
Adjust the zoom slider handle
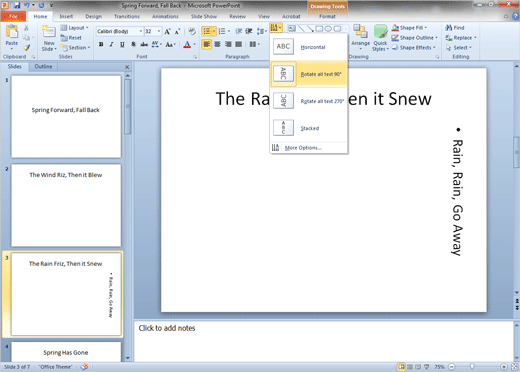[x=472, y=366]
